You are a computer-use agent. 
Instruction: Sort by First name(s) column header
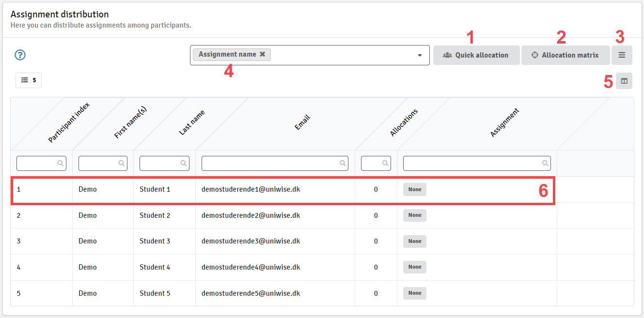click(130, 122)
